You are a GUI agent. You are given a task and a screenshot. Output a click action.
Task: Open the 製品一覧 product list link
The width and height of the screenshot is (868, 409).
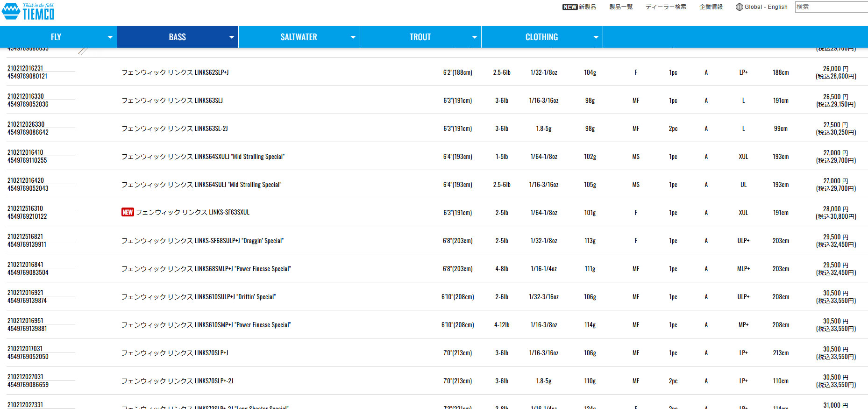[x=621, y=7]
